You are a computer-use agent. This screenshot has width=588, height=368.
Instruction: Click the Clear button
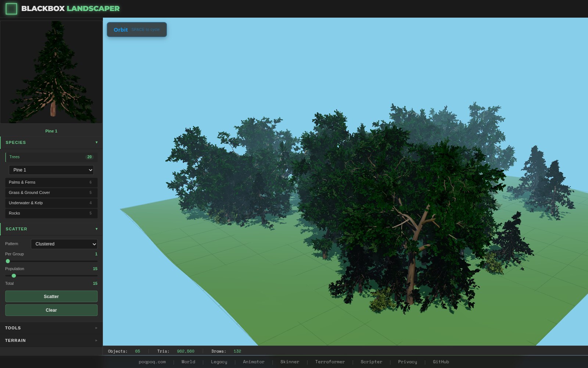pos(51,310)
